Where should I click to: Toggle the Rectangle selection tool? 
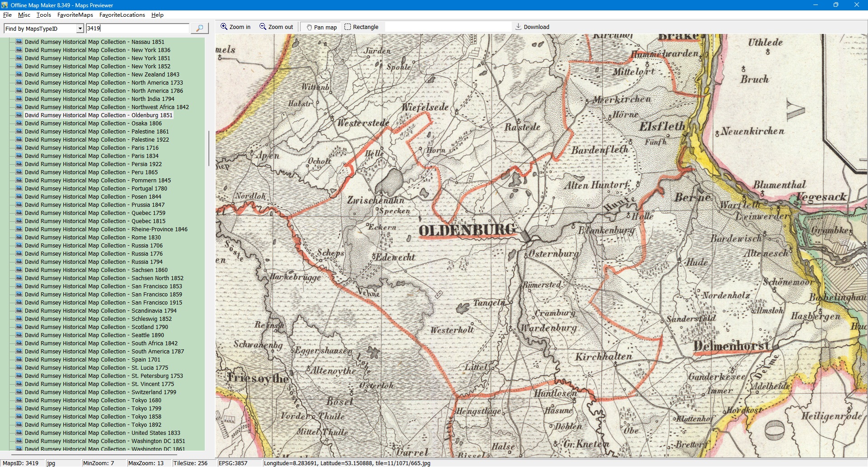(361, 27)
